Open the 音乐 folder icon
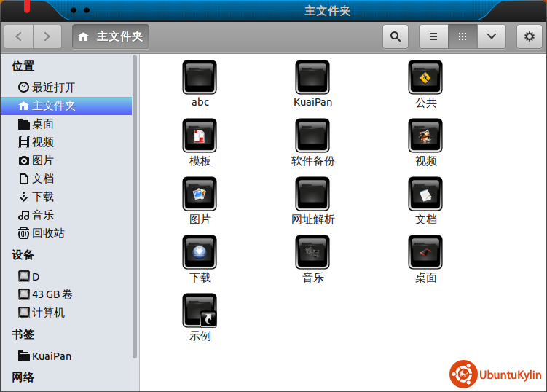 click(x=312, y=253)
